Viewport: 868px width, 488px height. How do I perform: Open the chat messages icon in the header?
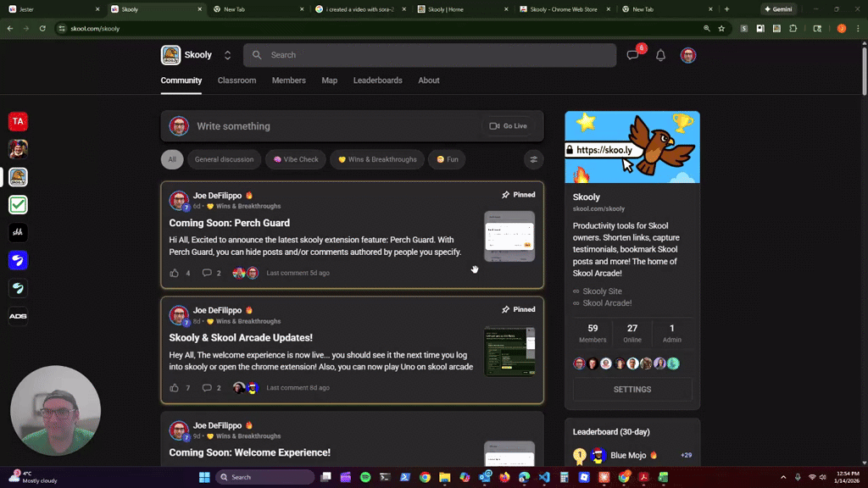click(632, 54)
